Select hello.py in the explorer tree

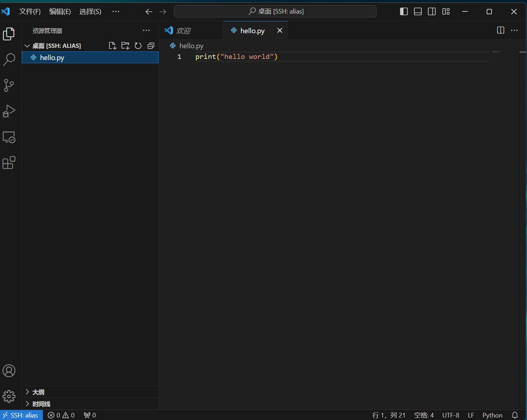coord(90,57)
